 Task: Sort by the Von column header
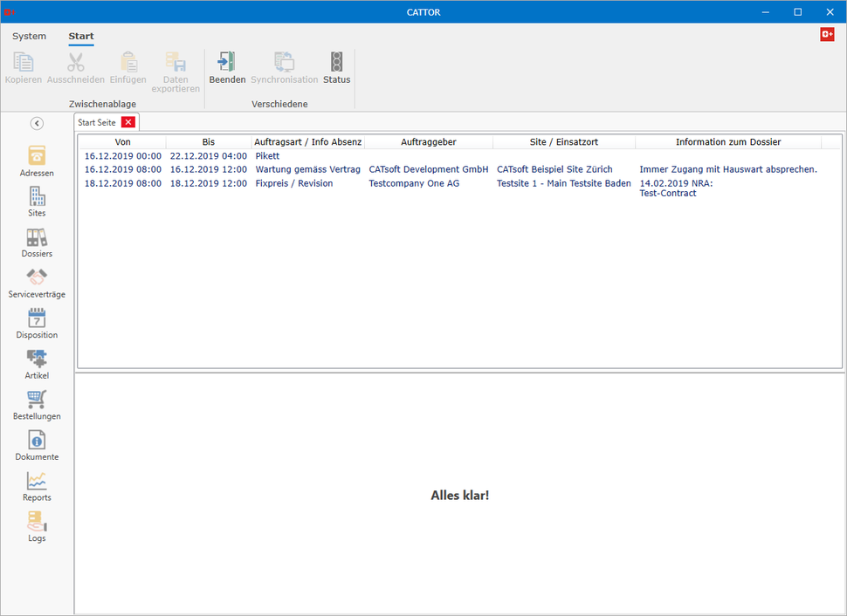tap(122, 142)
